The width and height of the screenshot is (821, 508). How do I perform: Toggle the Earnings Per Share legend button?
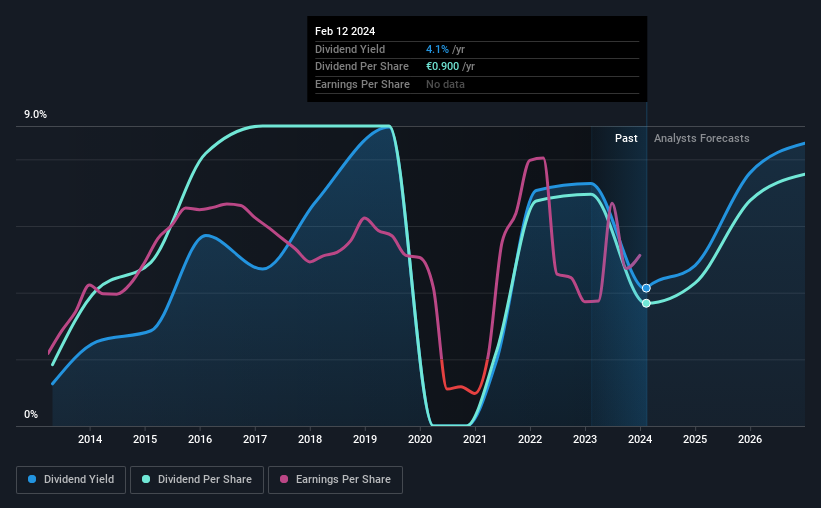point(335,479)
